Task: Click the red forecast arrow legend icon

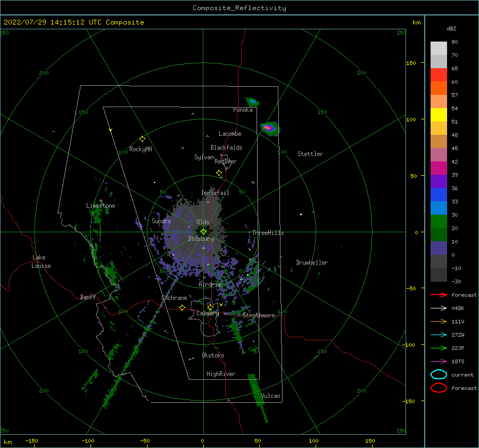Action: pyautogui.click(x=439, y=295)
